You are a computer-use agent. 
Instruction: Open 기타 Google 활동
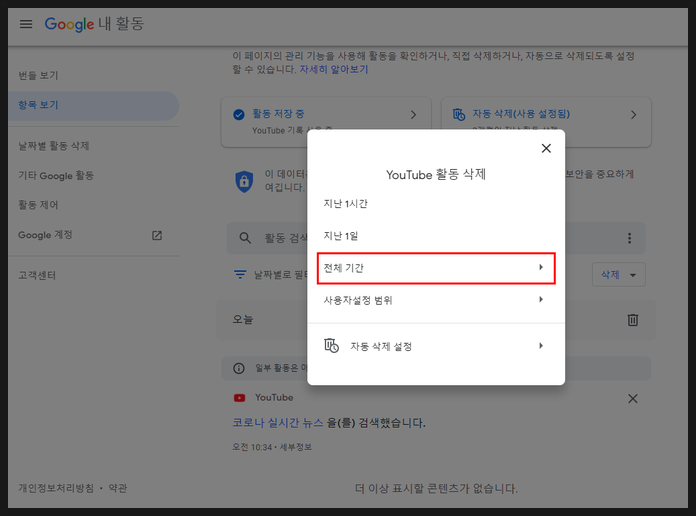[x=56, y=176]
